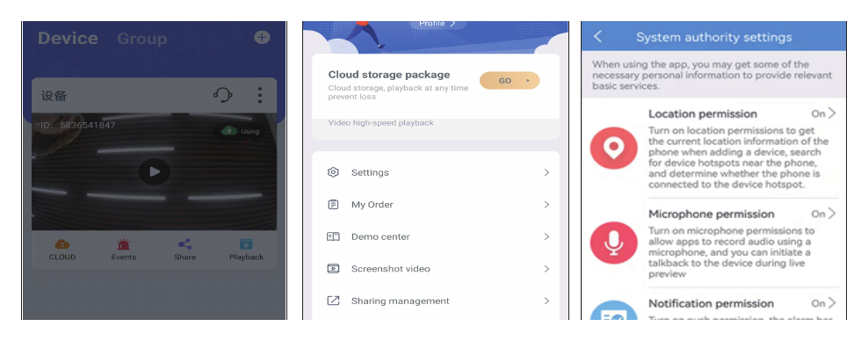This screenshot has height=341, width=868.
Task: Switch to the Group tab
Action: (141, 39)
